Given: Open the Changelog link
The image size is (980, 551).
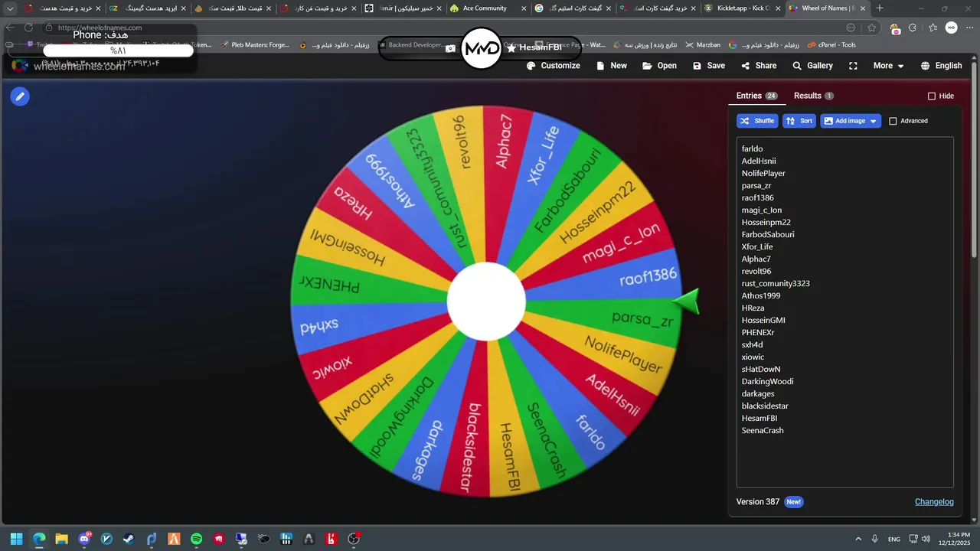Looking at the screenshot, I should pos(934,502).
